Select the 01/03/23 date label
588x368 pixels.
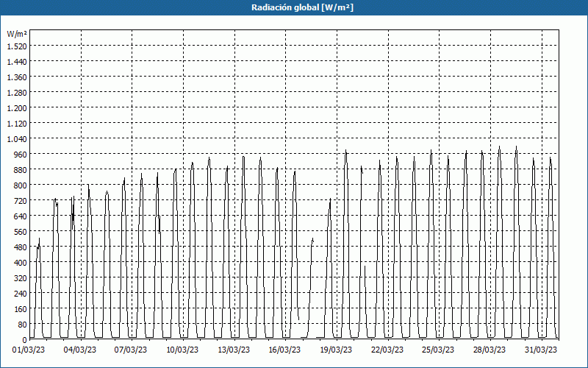click(x=29, y=350)
